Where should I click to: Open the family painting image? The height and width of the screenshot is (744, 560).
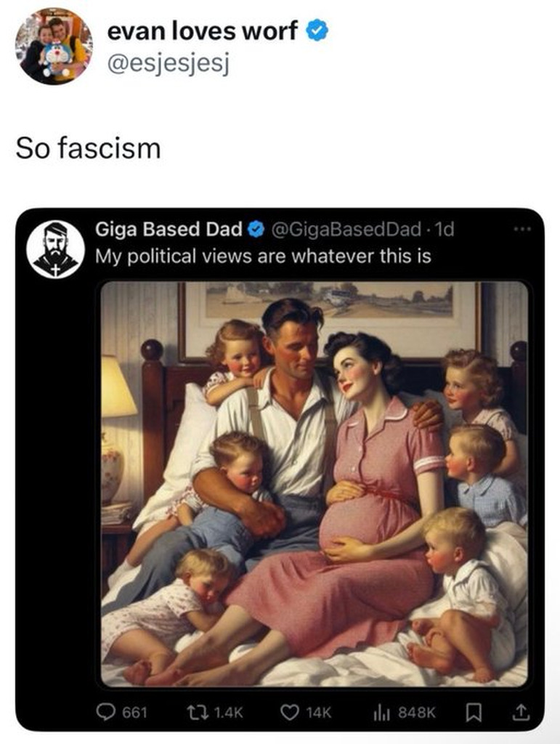tap(315, 483)
